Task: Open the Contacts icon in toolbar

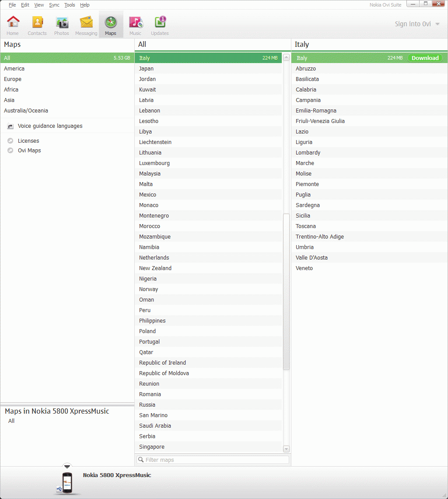Action: (x=37, y=22)
